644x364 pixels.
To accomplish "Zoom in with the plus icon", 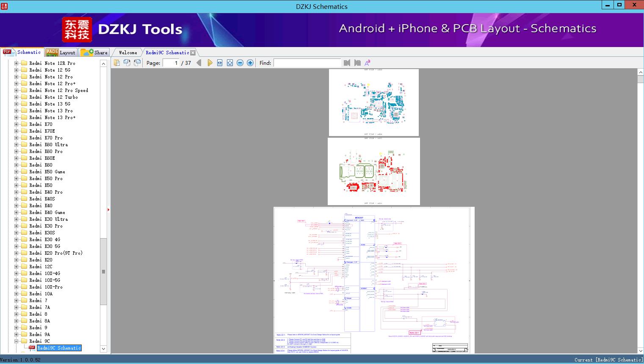I will point(250,63).
